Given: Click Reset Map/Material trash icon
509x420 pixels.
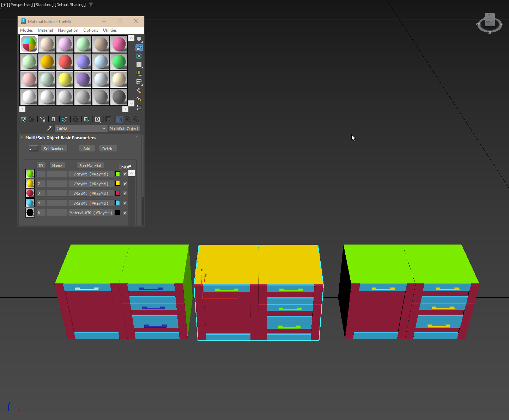Looking at the screenshot, I should click(x=53, y=119).
